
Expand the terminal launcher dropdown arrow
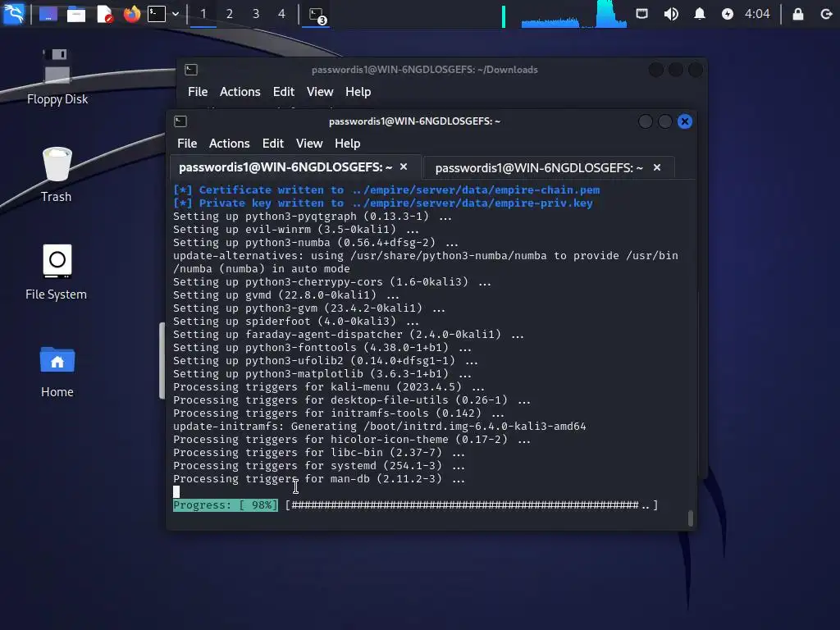click(x=176, y=14)
